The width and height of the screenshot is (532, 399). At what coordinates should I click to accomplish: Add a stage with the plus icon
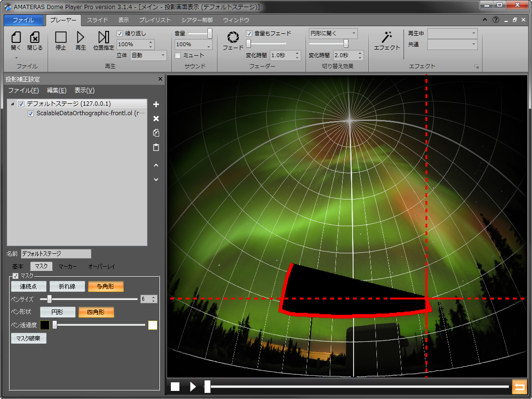pos(156,104)
